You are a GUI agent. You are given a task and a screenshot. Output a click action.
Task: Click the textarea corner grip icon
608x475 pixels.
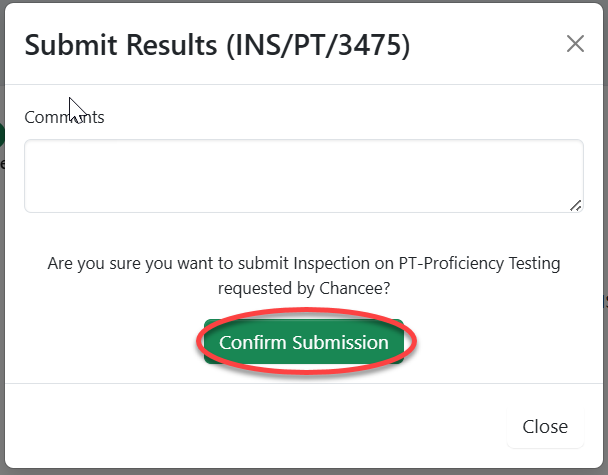tap(575, 205)
